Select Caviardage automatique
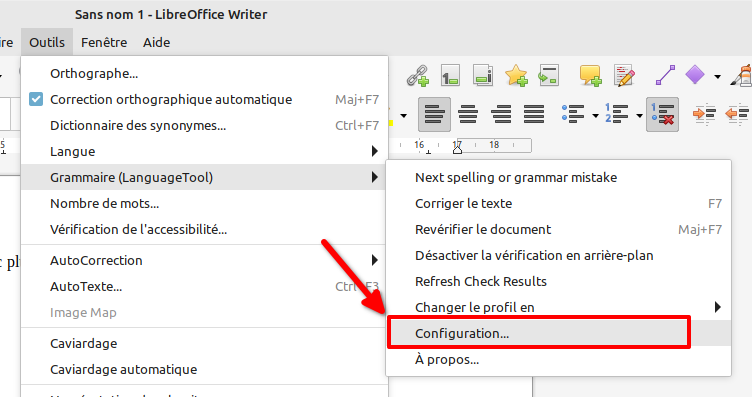The height and width of the screenshot is (397, 752). click(x=204, y=369)
